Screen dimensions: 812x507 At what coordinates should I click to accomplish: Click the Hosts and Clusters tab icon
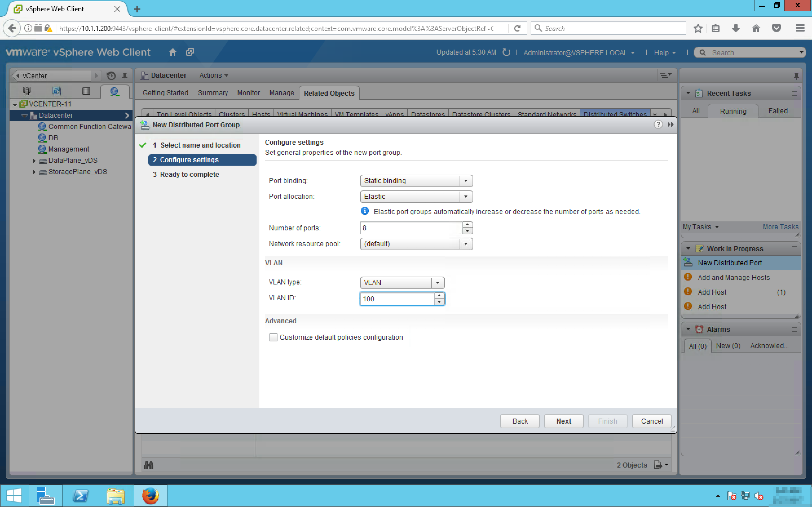click(x=27, y=91)
